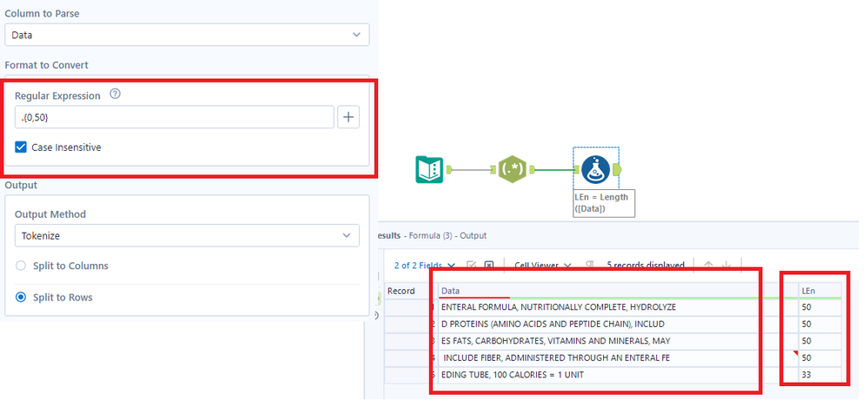The height and width of the screenshot is (407, 868).
Task: Click the LEn column header
Action: tap(820, 291)
